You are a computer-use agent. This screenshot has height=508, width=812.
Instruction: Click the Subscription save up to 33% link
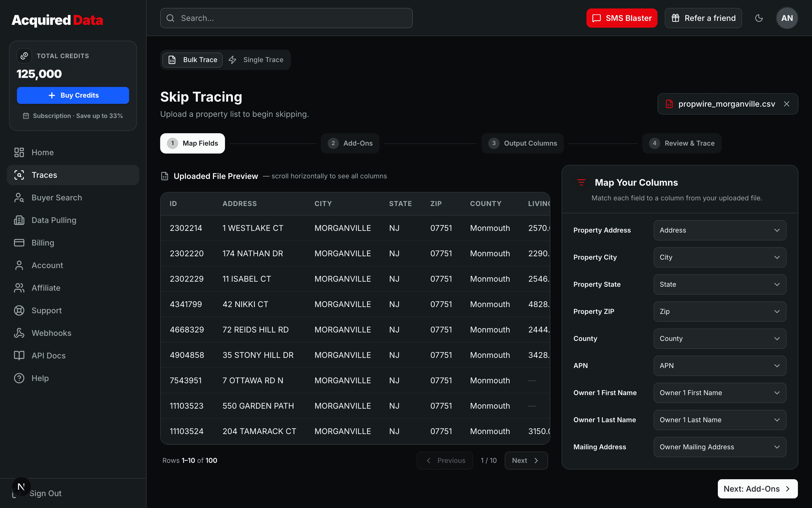[73, 116]
